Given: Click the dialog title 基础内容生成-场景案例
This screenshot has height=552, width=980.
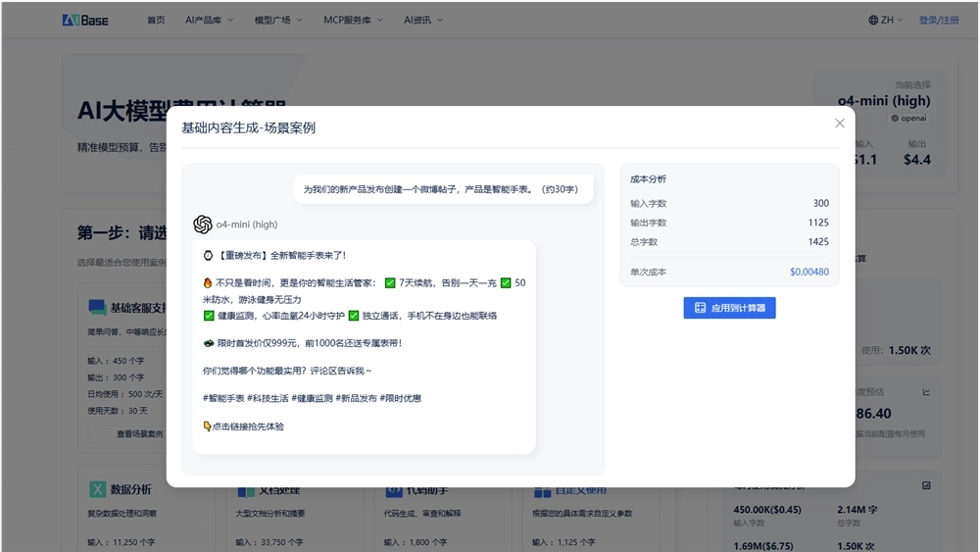Looking at the screenshot, I should [248, 127].
